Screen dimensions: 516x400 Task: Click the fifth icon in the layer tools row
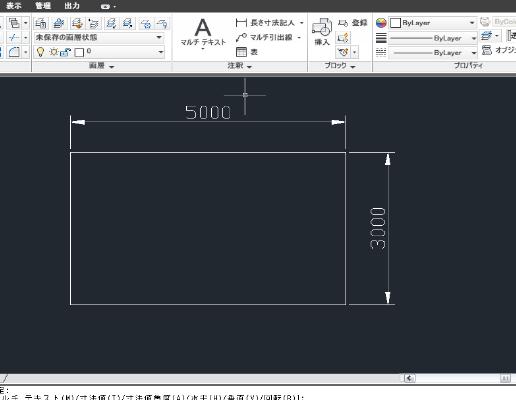pos(111,23)
